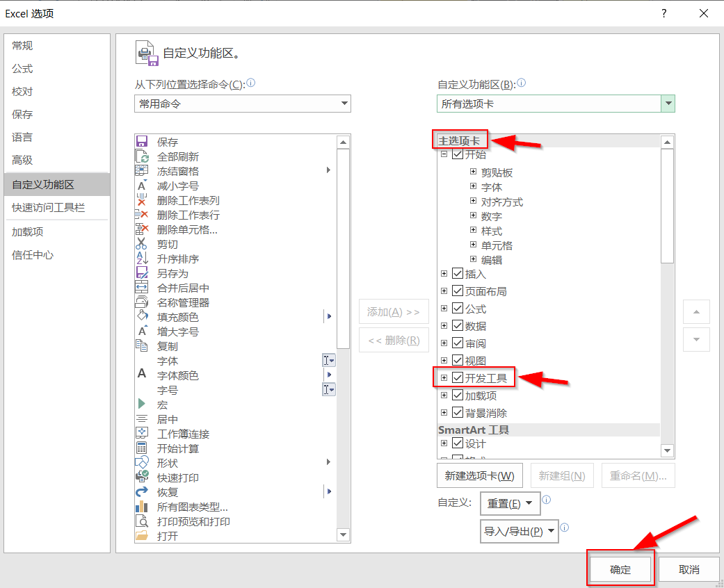Expand the 剪贴板 group
The image size is (724, 588).
click(x=474, y=172)
